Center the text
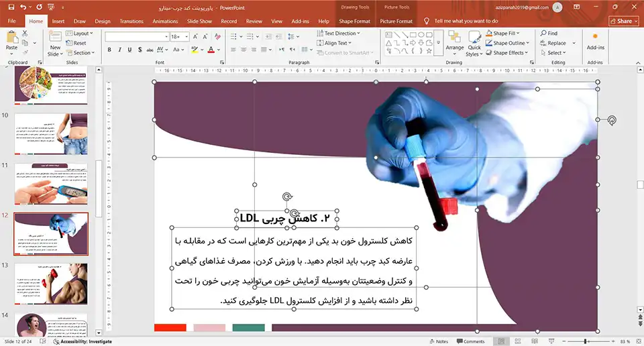 (244, 50)
